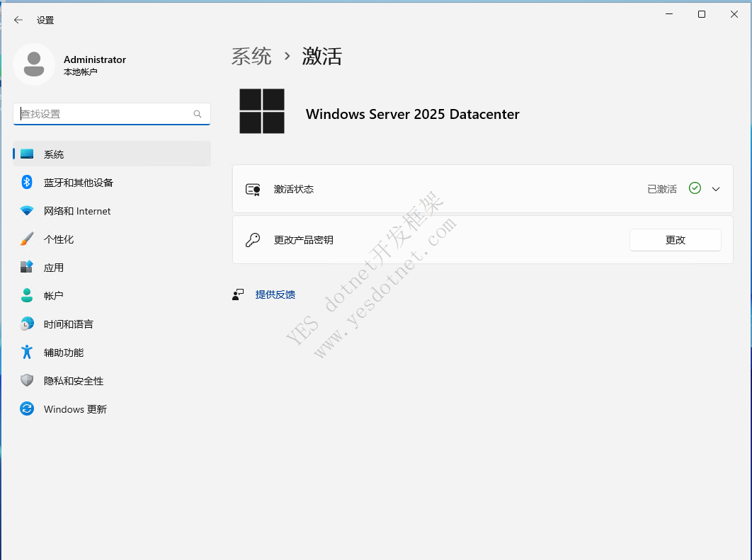Close the 设置 window

[x=734, y=14]
